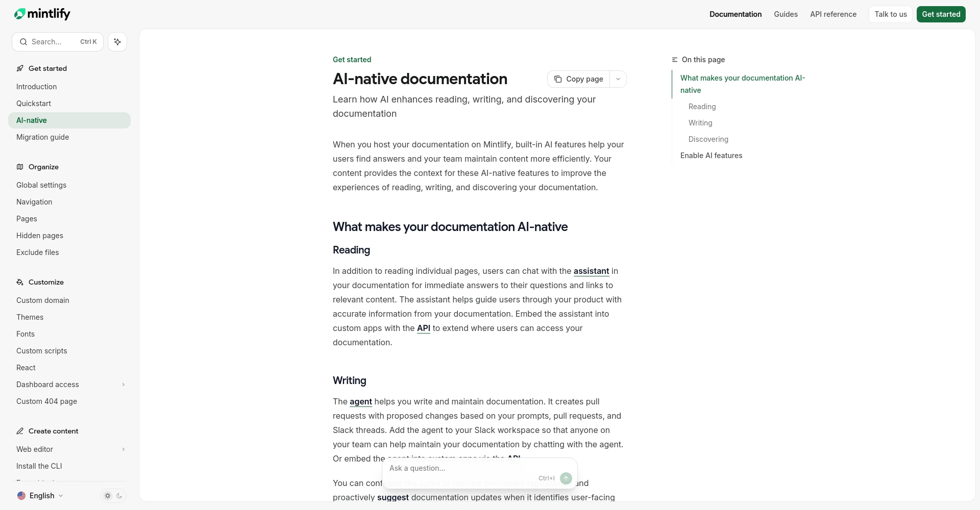980x510 pixels.
Task: Open Quickstart in the sidebar
Action: pyautogui.click(x=34, y=104)
